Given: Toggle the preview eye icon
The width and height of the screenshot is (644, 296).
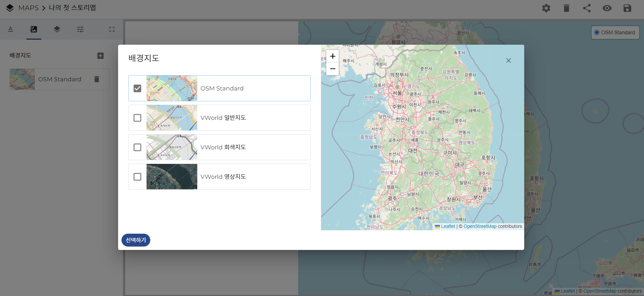Looking at the screenshot, I should click(607, 8).
